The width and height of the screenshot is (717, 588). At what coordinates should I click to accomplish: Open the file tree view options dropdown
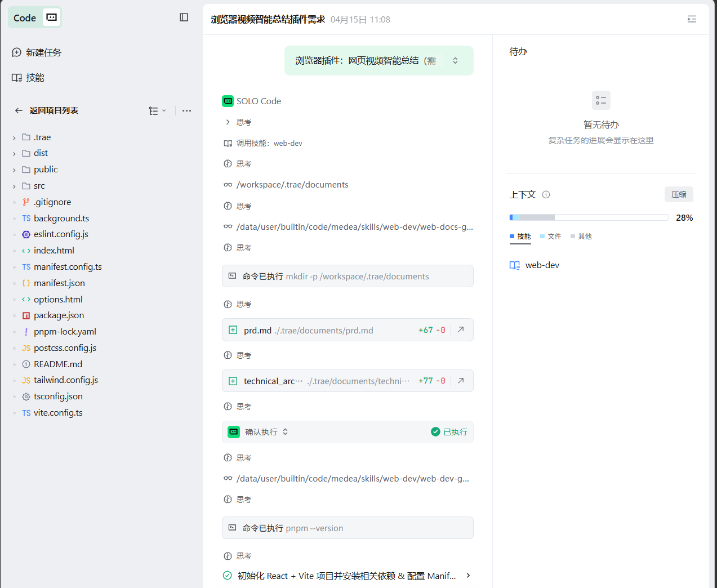tap(157, 110)
